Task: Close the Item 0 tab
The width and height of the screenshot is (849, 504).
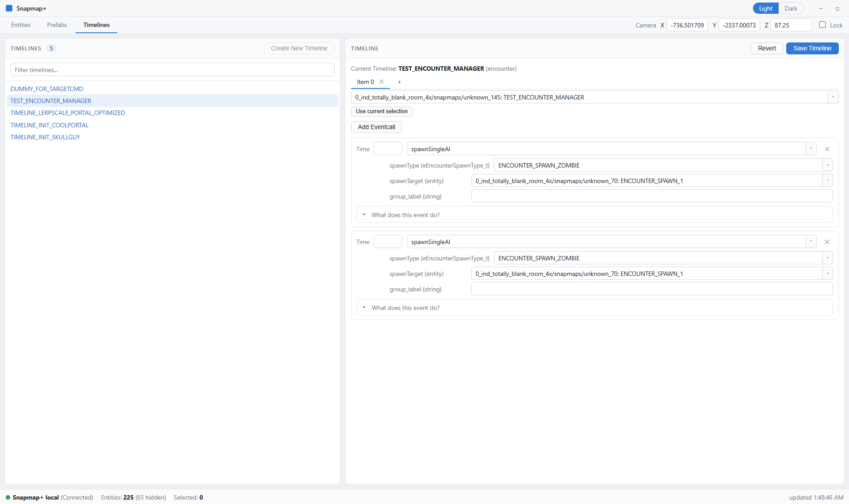Action: (382, 82)
